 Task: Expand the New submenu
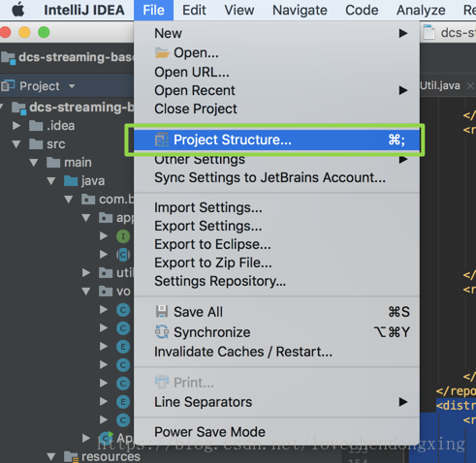coord(276,33)
